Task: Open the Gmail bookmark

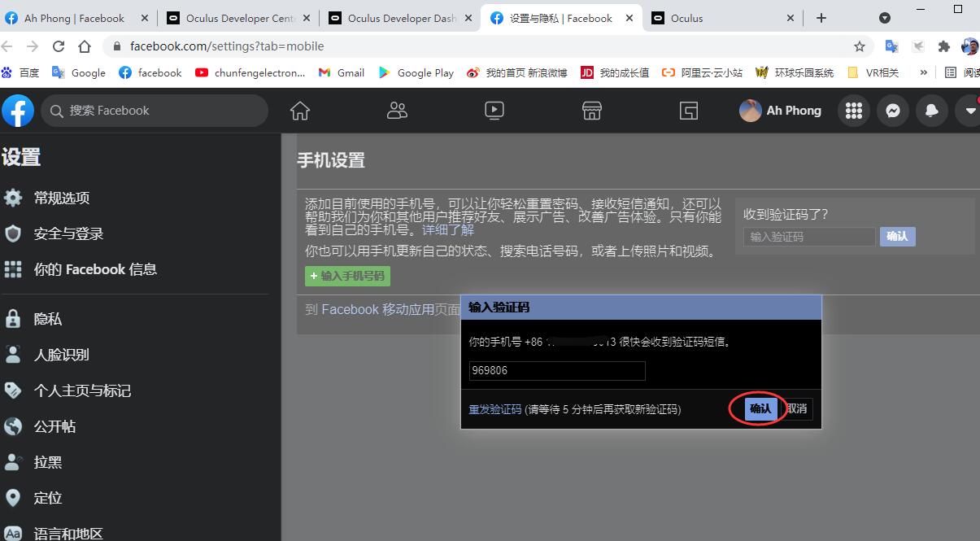Action: coord(342,72)
